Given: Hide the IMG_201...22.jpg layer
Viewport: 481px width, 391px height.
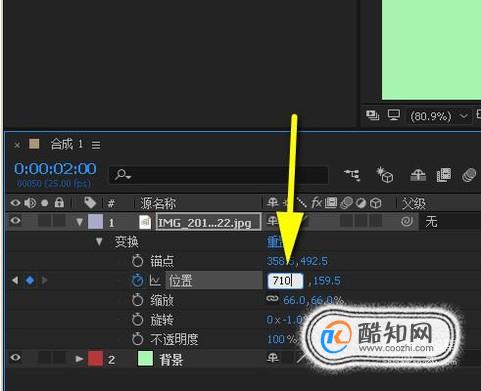Looking at the screenshot, I should pos(15,221).
